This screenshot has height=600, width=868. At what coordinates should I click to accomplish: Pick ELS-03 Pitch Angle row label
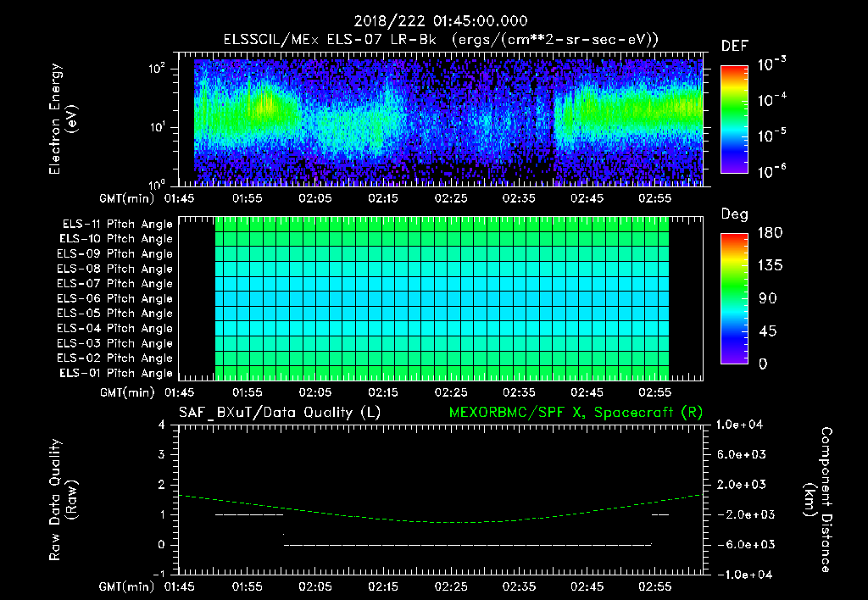point(115,344)
